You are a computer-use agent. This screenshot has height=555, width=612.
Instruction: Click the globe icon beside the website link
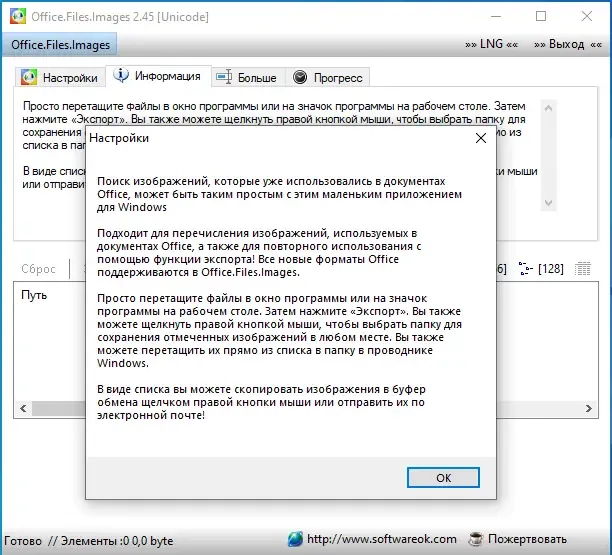(295, 539)
